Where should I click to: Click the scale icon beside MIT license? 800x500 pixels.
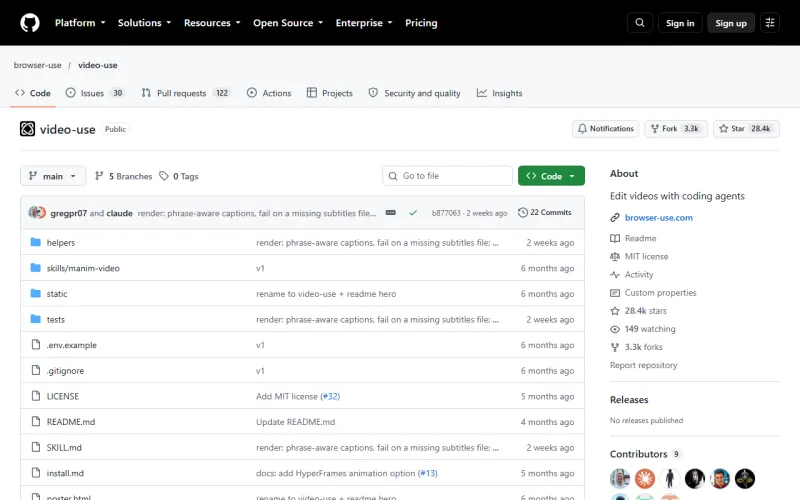coord(615,257)
